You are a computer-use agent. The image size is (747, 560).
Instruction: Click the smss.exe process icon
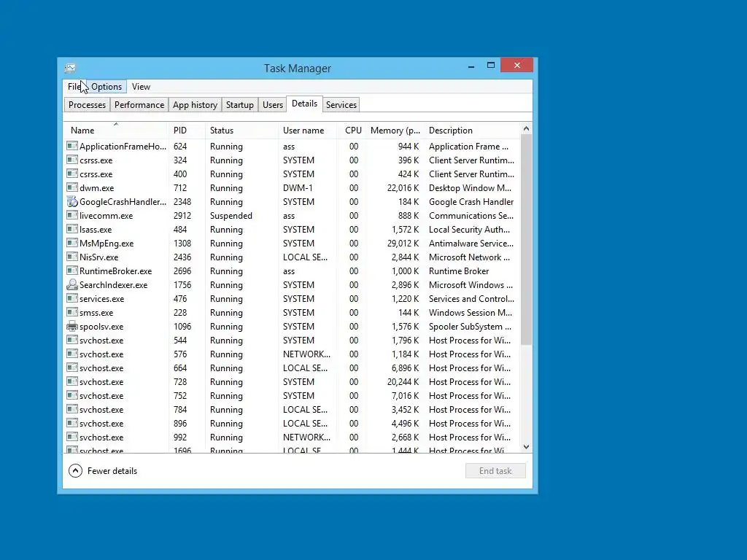pyautogui.click(x=72, y=312)
